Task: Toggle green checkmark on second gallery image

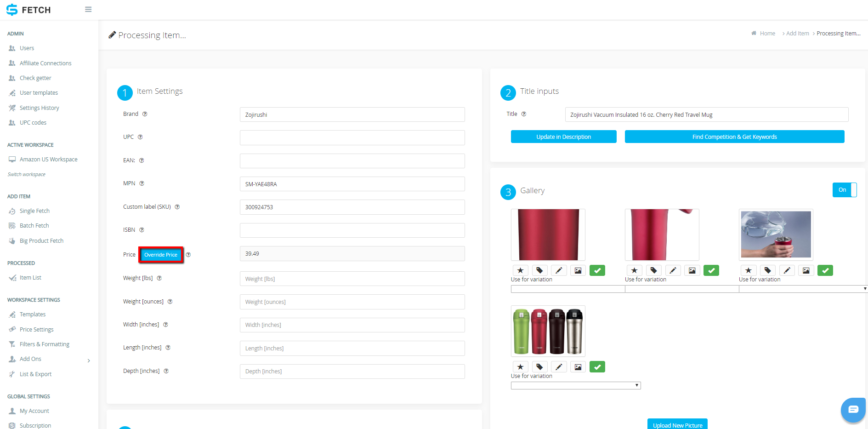Action: point(711,270)
